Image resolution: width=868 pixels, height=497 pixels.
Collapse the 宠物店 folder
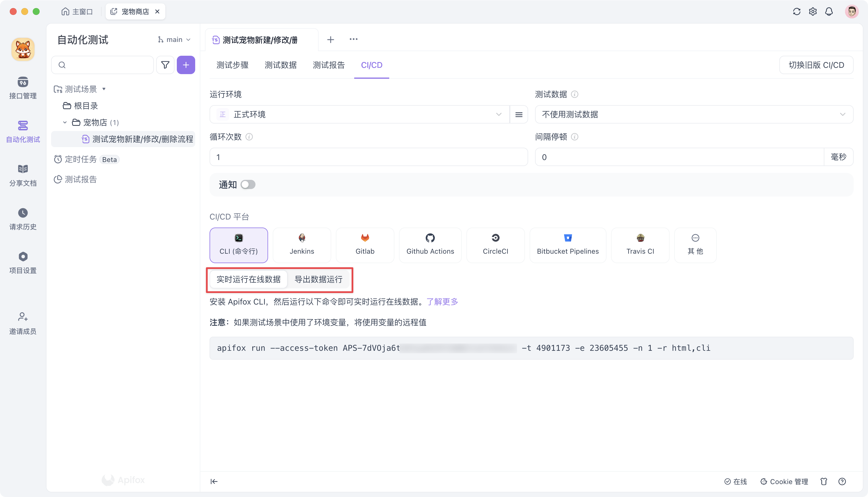coord(65,122)
